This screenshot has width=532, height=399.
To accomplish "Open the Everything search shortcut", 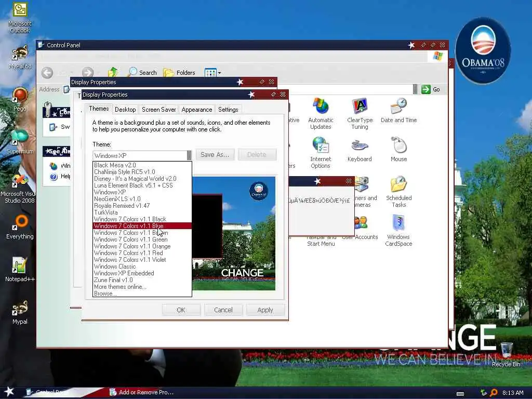I will pos(20,227).
